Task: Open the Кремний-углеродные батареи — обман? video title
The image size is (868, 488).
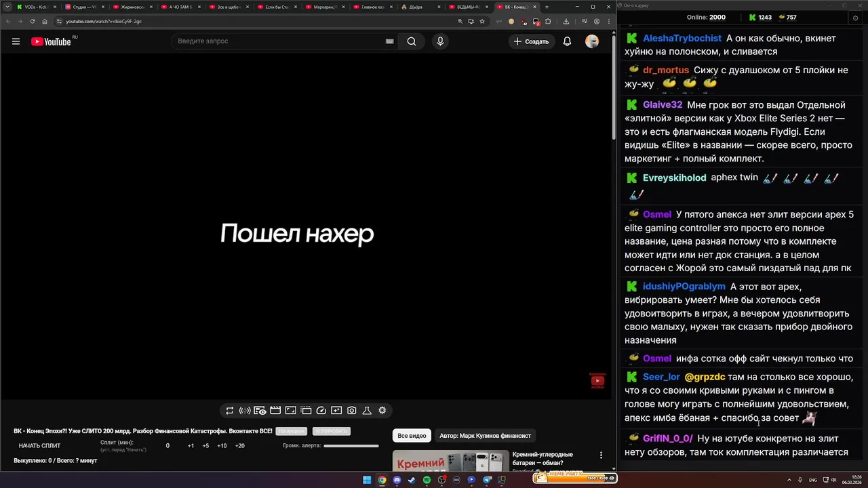Action: (x=542, y=458)
